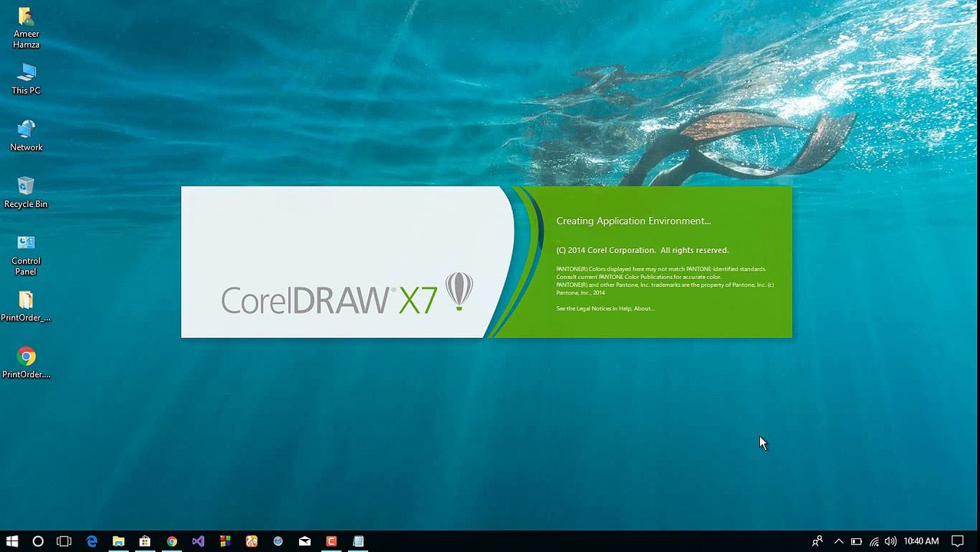980x552 pixels.
Task: Select the PrintOrder folder icon on the desktop
Action: (26, 306)
